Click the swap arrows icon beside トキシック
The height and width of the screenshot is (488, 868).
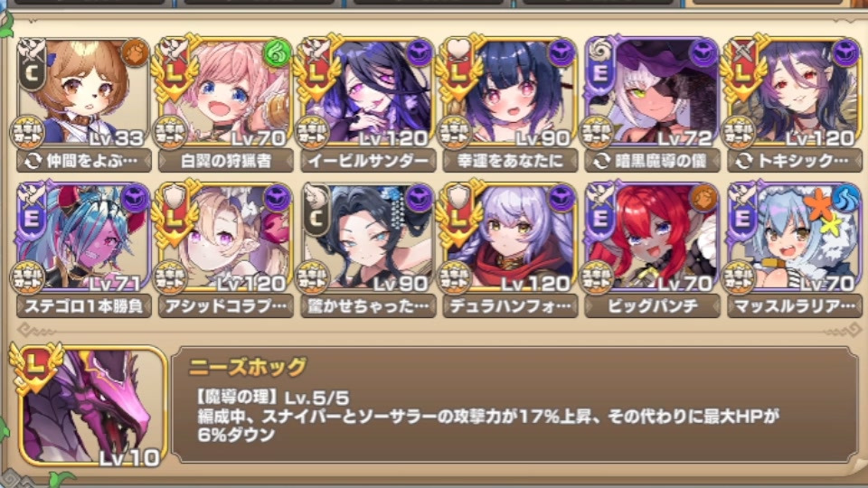point(744,161)
